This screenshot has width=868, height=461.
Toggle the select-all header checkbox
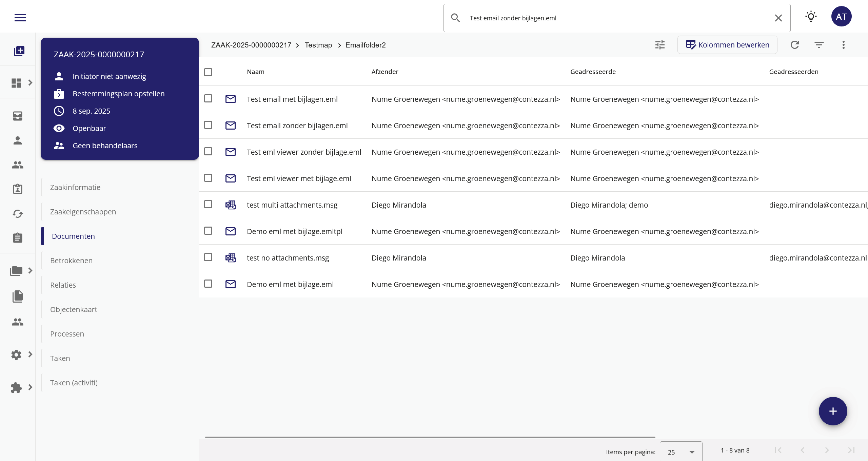click(x=208, y=72)
